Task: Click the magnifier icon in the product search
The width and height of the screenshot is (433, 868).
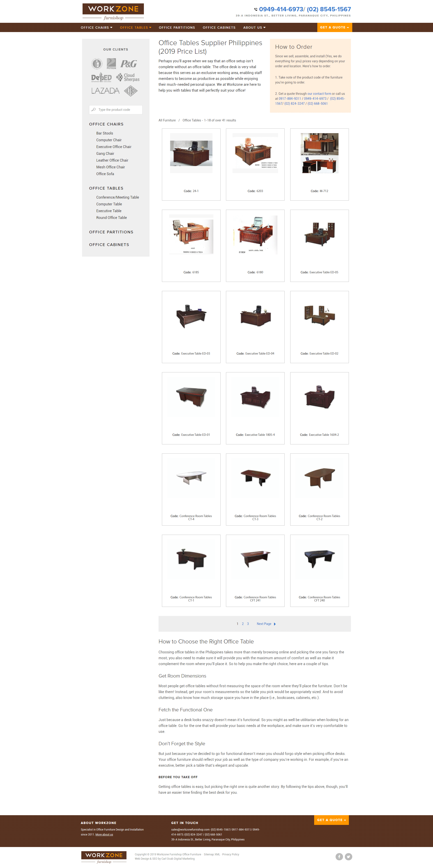Action: 94,109
